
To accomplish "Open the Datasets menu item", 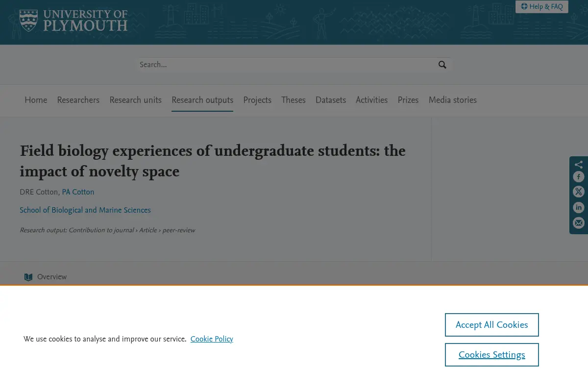I will [331, 100].
